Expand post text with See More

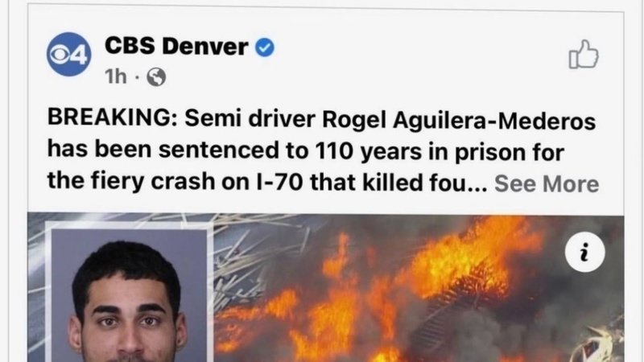pos(547,183)
